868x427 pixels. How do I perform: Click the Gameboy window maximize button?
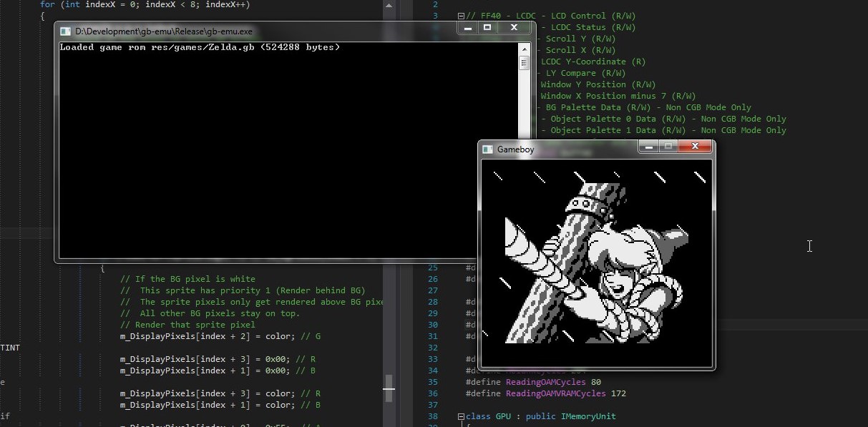[x=668, y=147]
